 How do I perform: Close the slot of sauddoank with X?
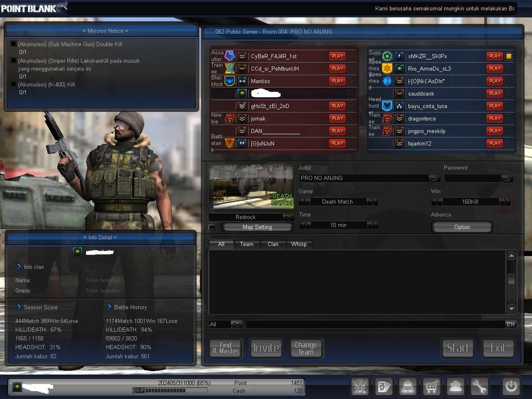point(509,94)
